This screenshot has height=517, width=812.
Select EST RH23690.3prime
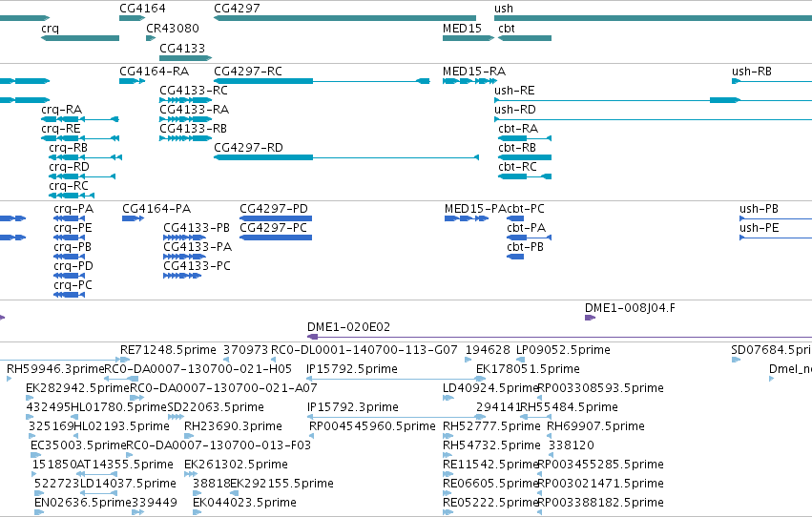[x=187, y=436]
